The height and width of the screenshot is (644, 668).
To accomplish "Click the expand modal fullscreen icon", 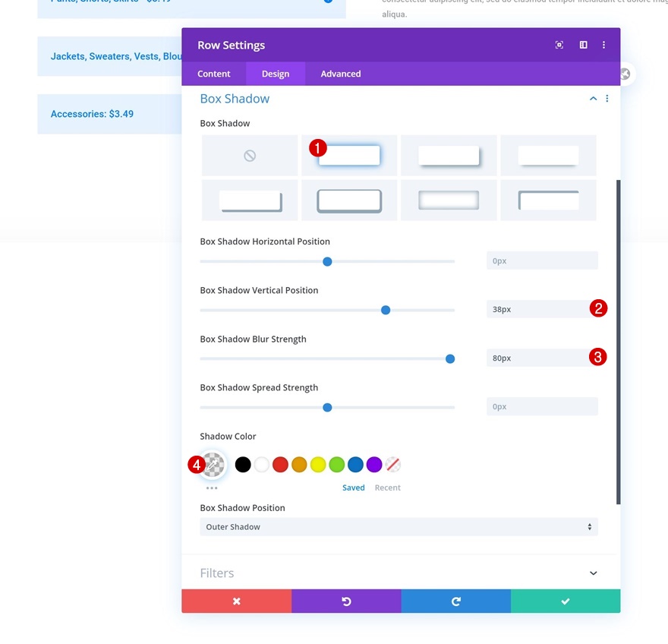I will 559,45.
